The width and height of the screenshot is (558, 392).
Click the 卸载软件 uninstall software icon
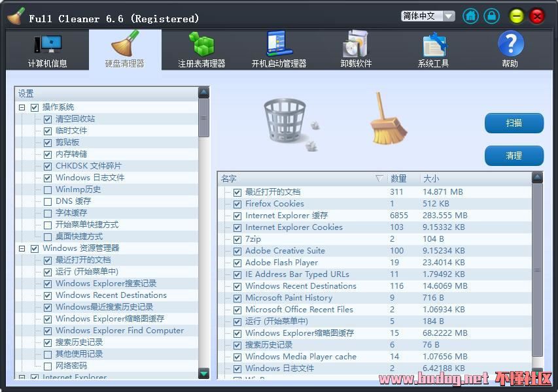point(356,45)
